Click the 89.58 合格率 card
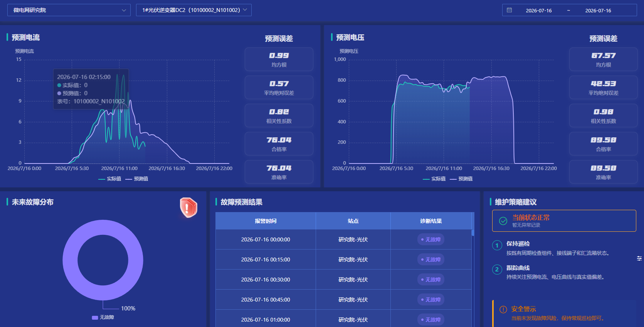Screen dimensions: 644x327 click(x=604, y=144)
